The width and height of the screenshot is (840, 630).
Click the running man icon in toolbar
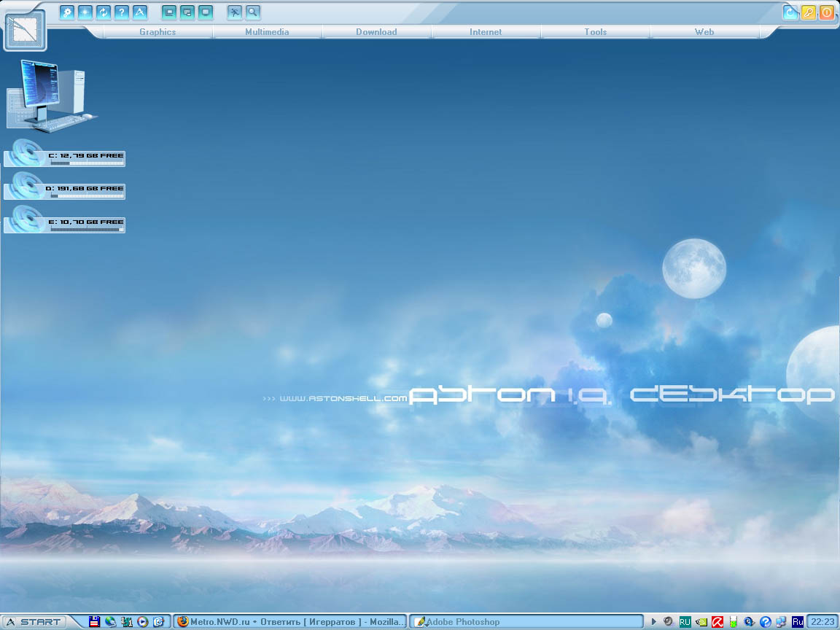tap(234, 12)
